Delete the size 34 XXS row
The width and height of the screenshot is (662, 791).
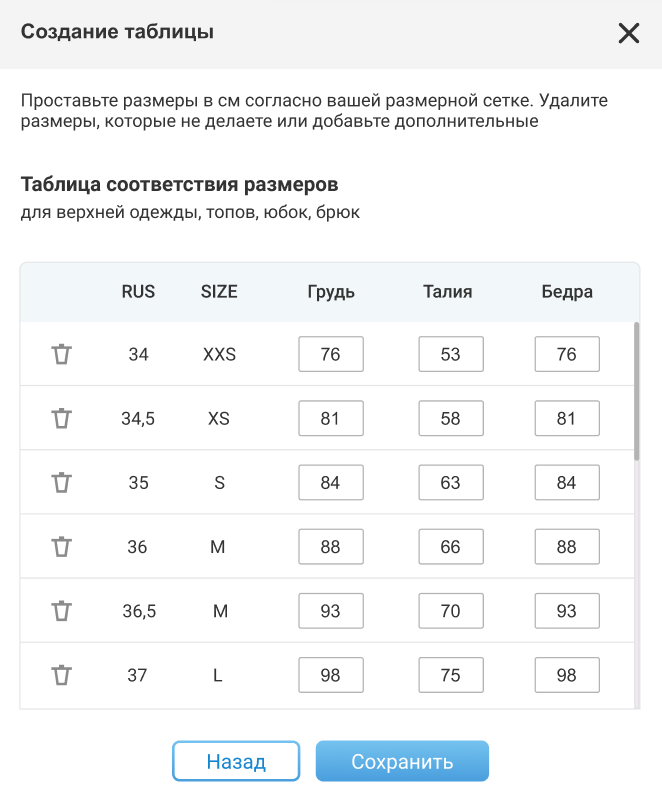pyautogui.click(x=62, y=354)
